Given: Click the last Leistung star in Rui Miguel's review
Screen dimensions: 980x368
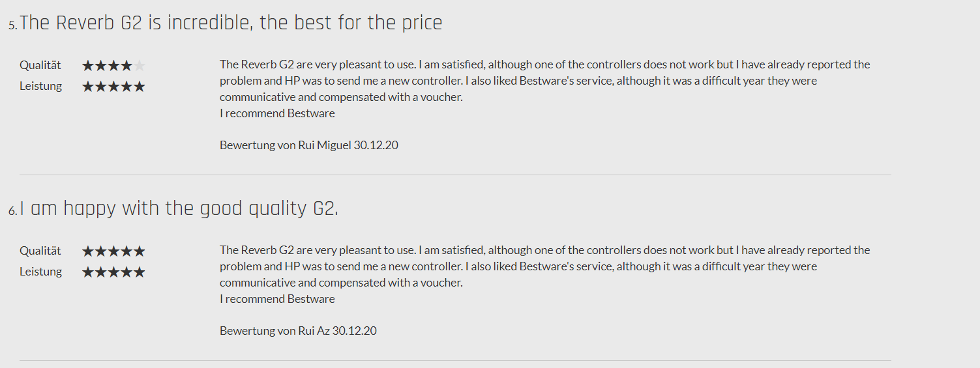Looking at the screenshot, I should [x=140, y=87].
